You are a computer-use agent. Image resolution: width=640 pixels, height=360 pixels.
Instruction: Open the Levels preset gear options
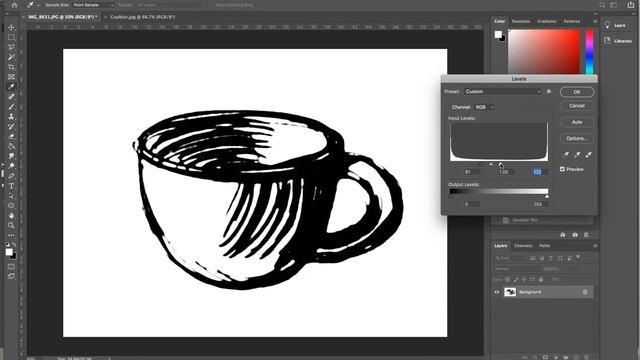pyautogui.click(x=549, y=91)
